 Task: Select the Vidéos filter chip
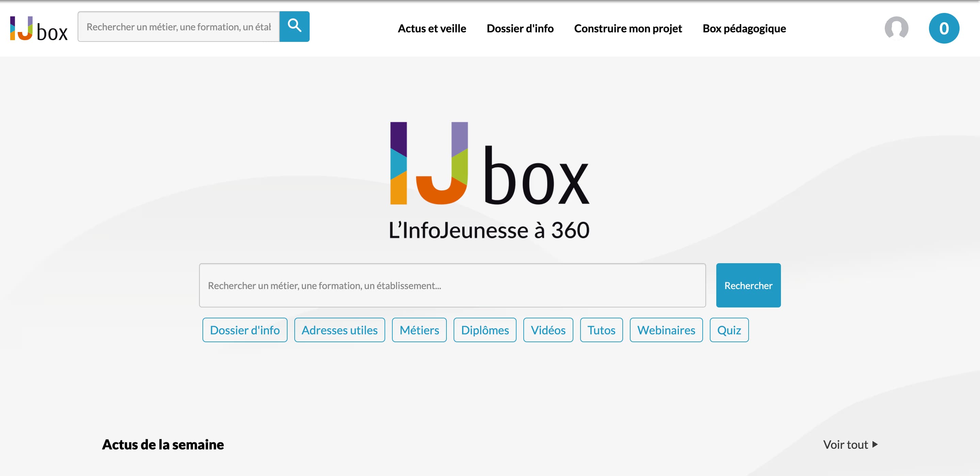click(x=548, y=330)
